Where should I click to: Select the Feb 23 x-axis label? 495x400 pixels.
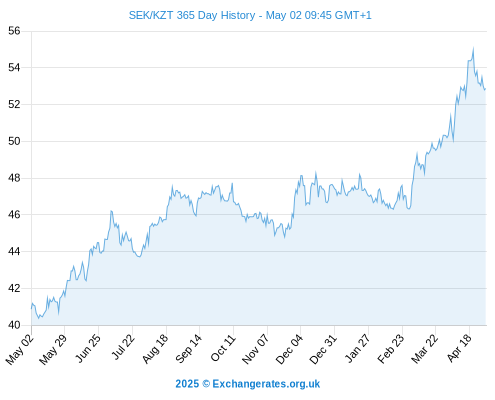(x=391, y=348)
